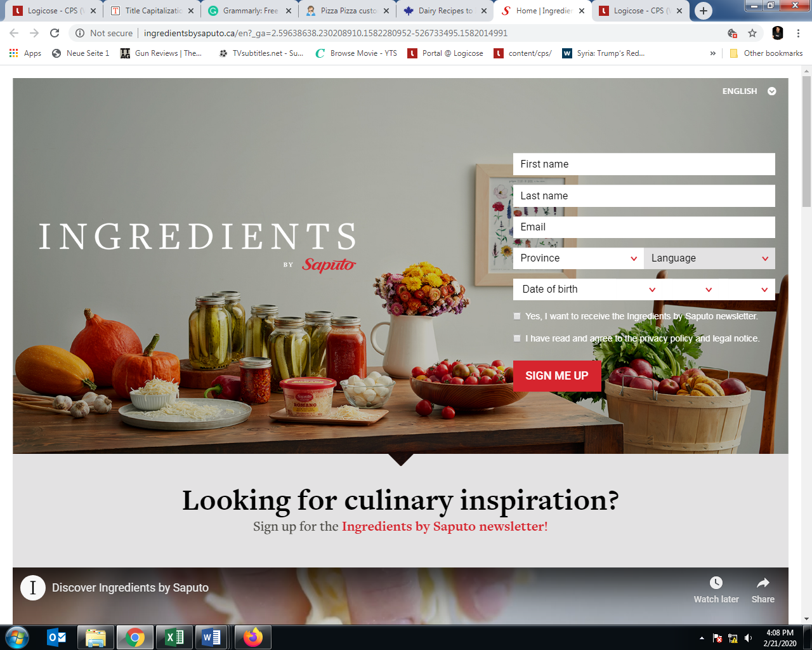Open the Apps bookmarks grid icon

coord(13,53)
